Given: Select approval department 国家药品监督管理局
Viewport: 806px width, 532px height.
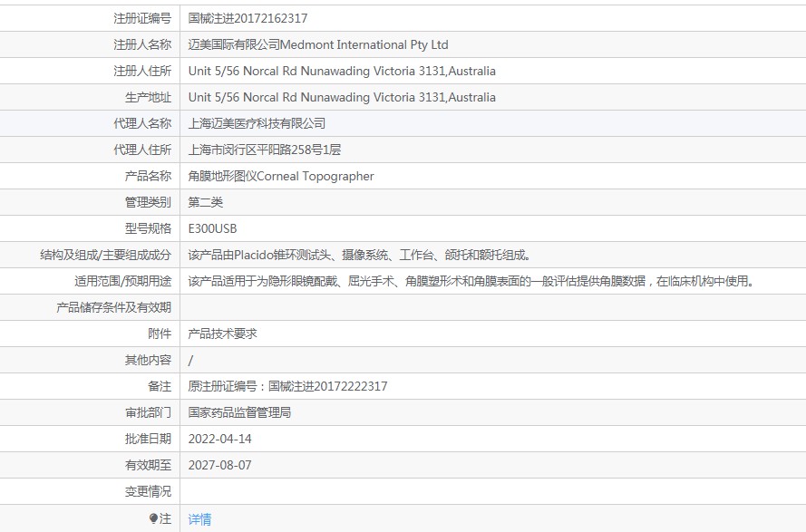Looking at the screenshot, I should [239, 412].
